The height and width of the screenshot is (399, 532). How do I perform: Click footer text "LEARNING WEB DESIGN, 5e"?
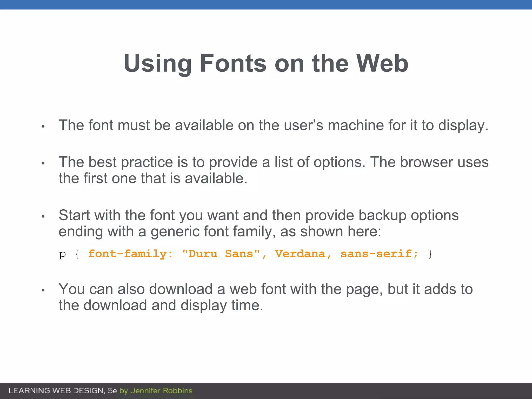(x=63, y=391)
